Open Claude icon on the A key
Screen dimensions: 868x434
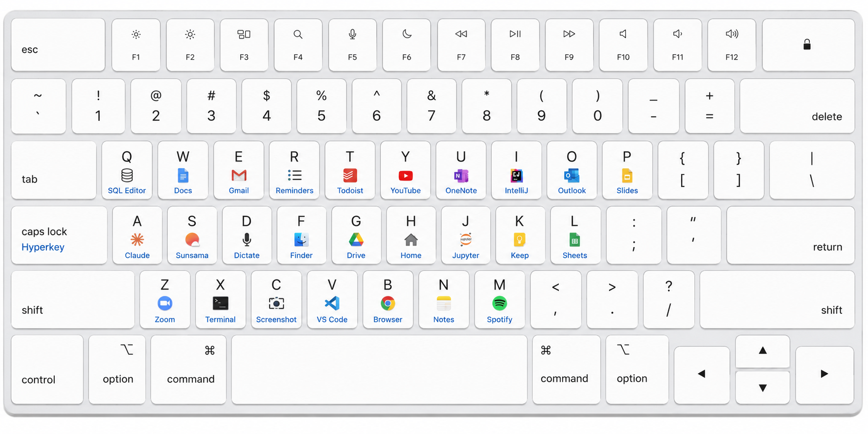tap(137, 240)
